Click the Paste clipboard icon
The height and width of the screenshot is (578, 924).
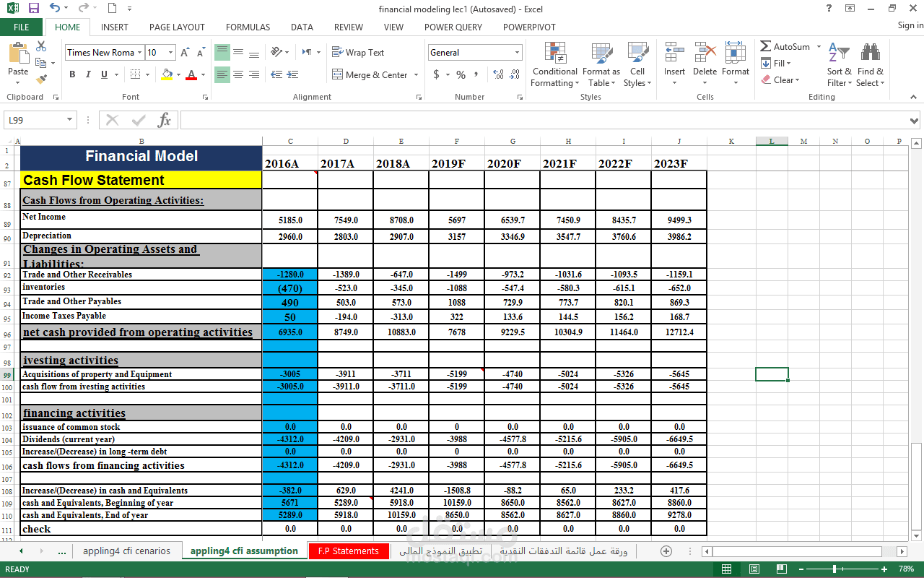tap(18, 53)
